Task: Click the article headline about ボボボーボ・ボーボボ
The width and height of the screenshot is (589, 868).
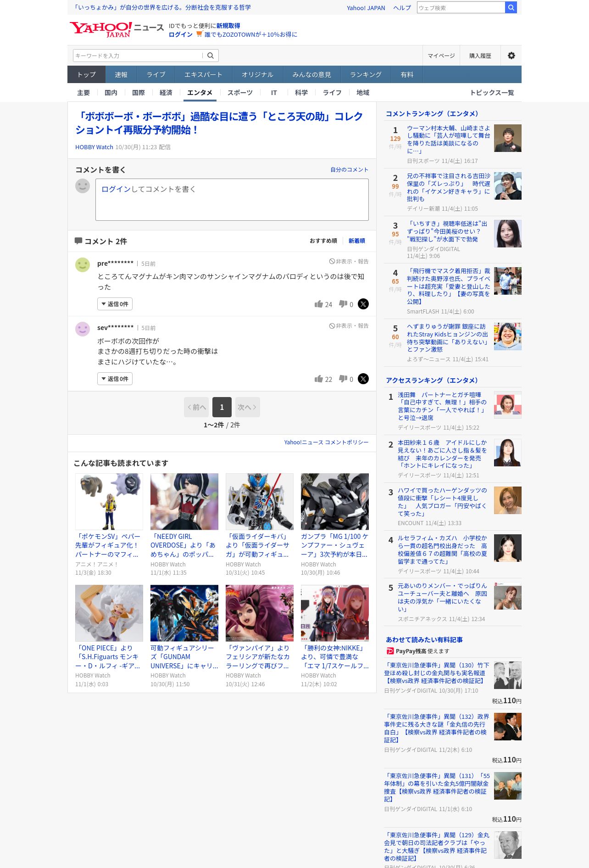Action: pyautogui.click(x=219, y=123)
